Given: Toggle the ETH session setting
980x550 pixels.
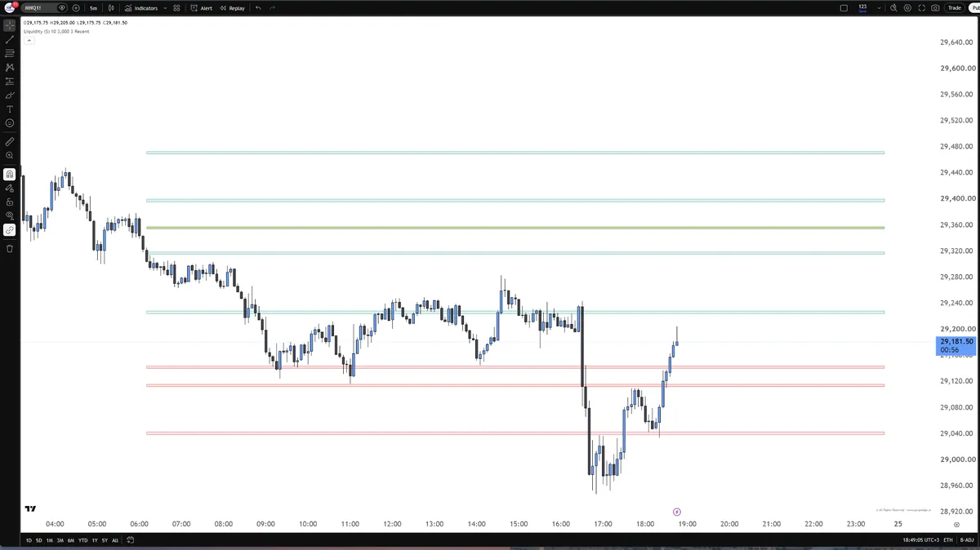Looking at the screenshot, I should (x=948, y=540).
